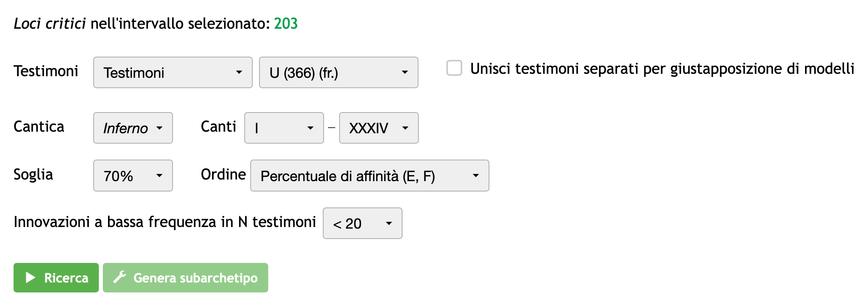Image resolution: width=868 pixels, height=308 pixels.
Task: Open the first Testimoni dropdown
Action: (173, 73)
